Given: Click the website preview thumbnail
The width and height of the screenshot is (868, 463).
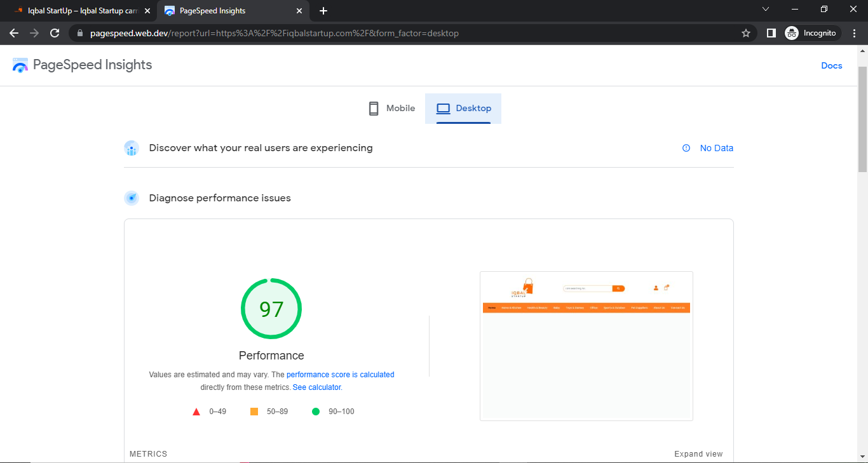Looking at the screenshot, I should (x=586, y=346).
